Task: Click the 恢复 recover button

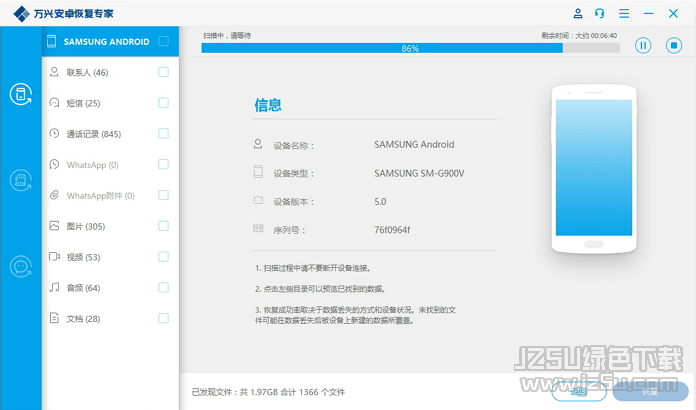Action: [650, 391]
